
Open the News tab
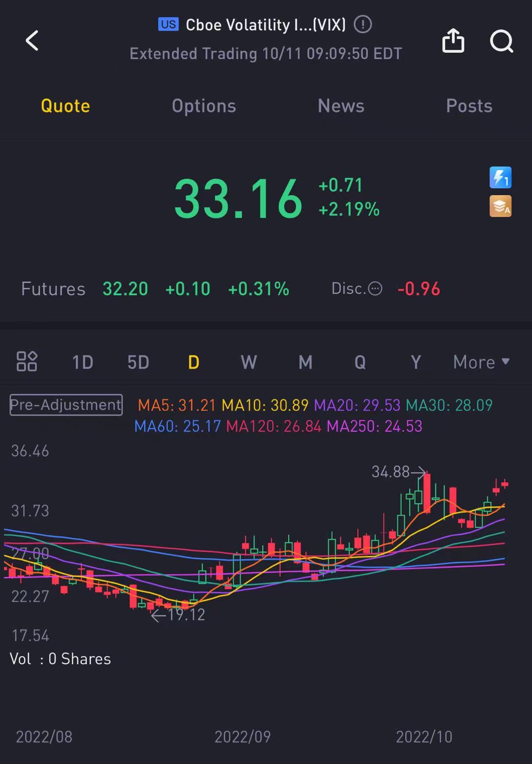pyautogui.click(x=341, y=106)
